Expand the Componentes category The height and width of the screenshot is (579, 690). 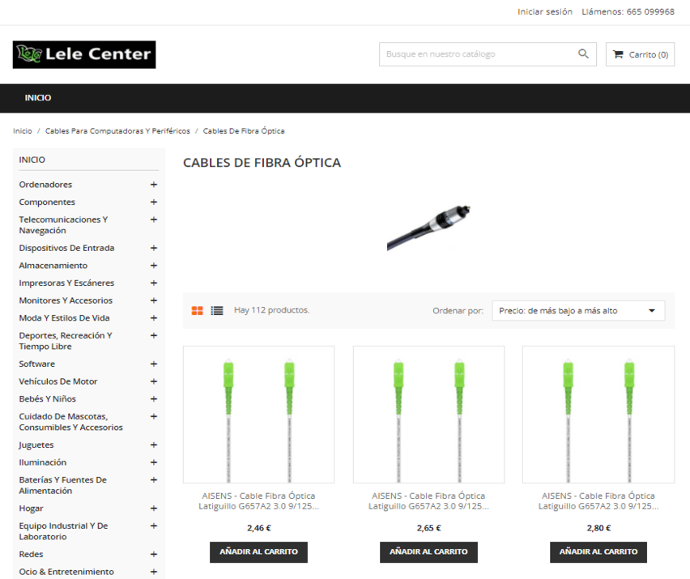point(154,202)
